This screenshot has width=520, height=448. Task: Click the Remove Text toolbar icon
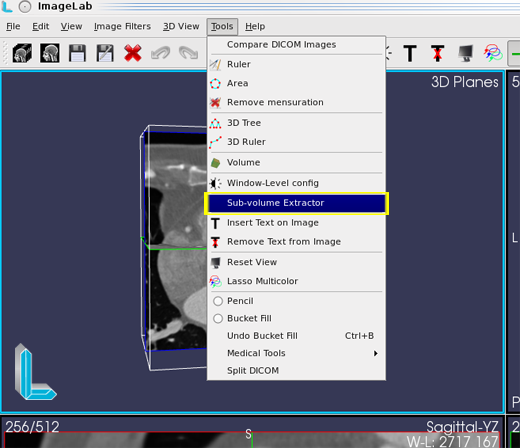(437, 53)
